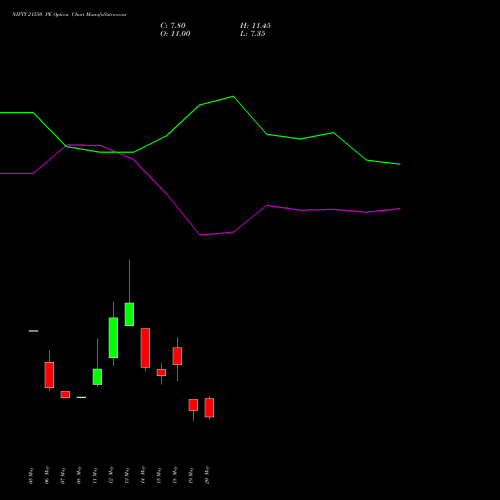Click the '06 May' date label
The width and height of the screenshot is (500, 500).
coord(47,475)
